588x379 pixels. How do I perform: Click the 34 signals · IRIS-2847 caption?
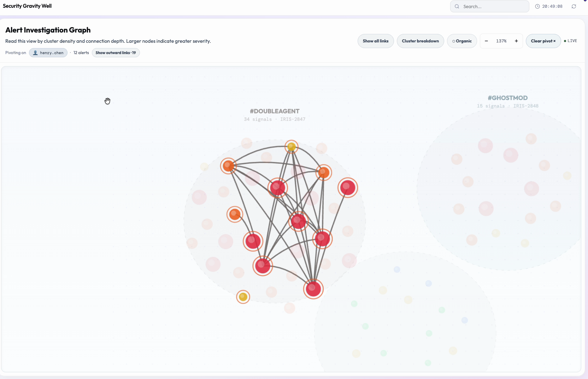click(x=275, y=119)
